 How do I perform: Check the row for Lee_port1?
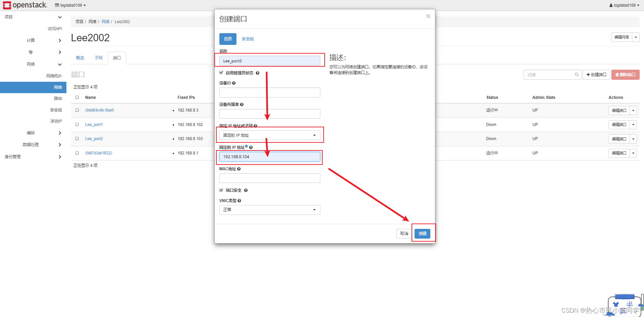[x=77, y=124]
